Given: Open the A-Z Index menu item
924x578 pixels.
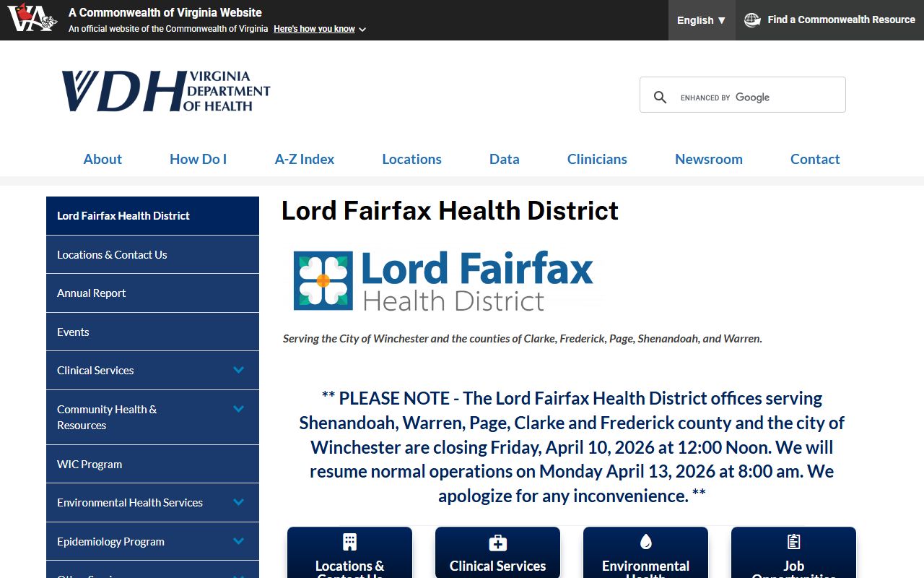Looking at the screenshot, I should (304, 159).
